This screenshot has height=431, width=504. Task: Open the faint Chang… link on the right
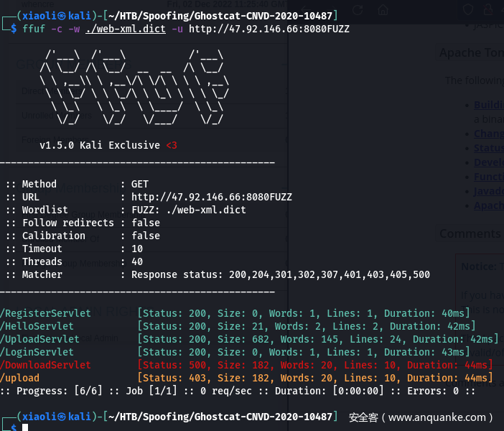(x=489, y=134)
